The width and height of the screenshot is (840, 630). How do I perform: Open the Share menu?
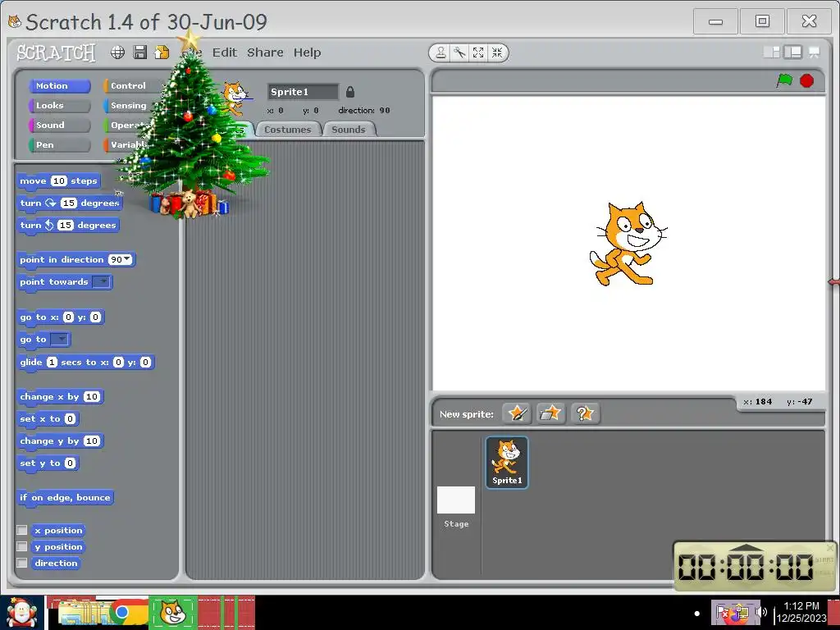265,52
